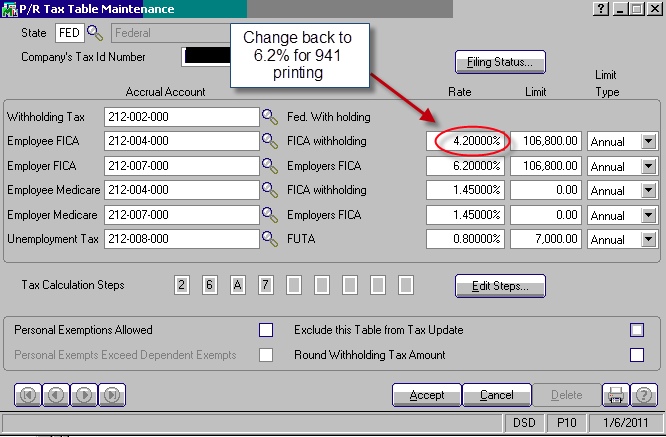
Task: Click tax calculation step box 7
Action: (265, 285)
